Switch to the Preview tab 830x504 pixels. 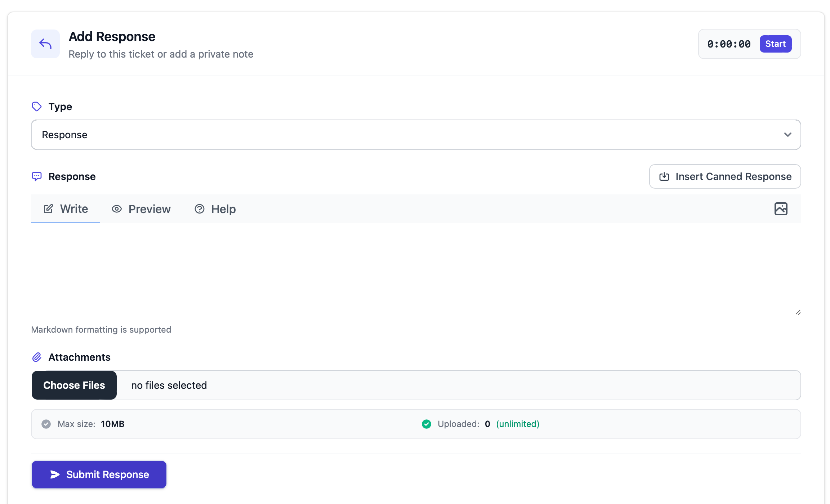coord(141,209)
